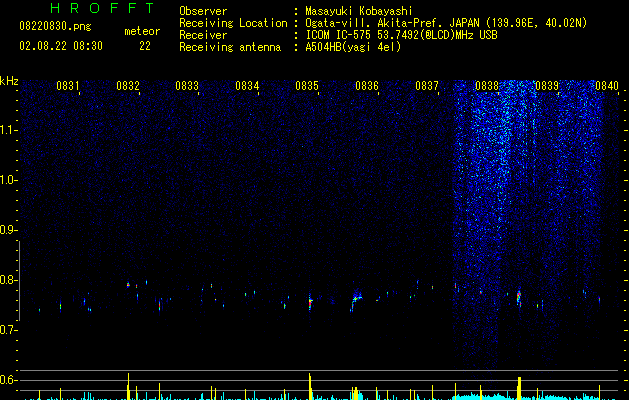
Task: Click the 1.1 kHz axis label
Action: coord(8,130)
